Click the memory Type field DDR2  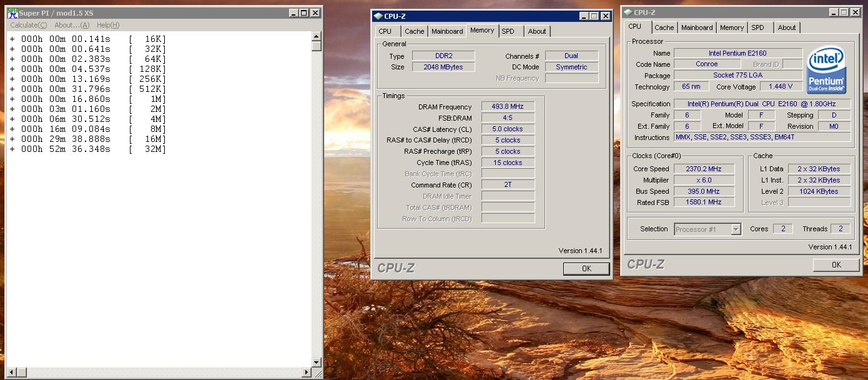tap(443, 56)
